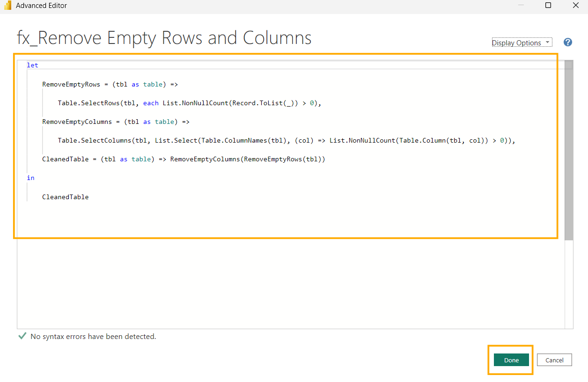Screen dimensions: 588x382
Task: Click the 'CleanedTable = (tbl as table)' line
Action: (x=184, y=159)
